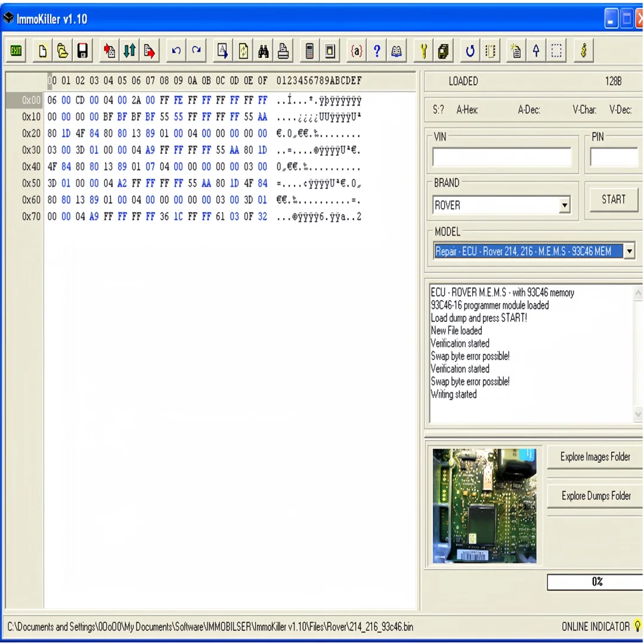Expand the MODEL dropdown for Rover 214
This screenshot has width=644, height=644.
[x=629, y=251]
